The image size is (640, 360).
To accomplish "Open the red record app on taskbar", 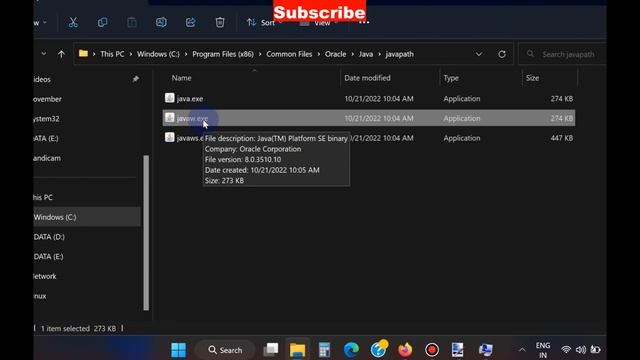I will click(432, 350).
